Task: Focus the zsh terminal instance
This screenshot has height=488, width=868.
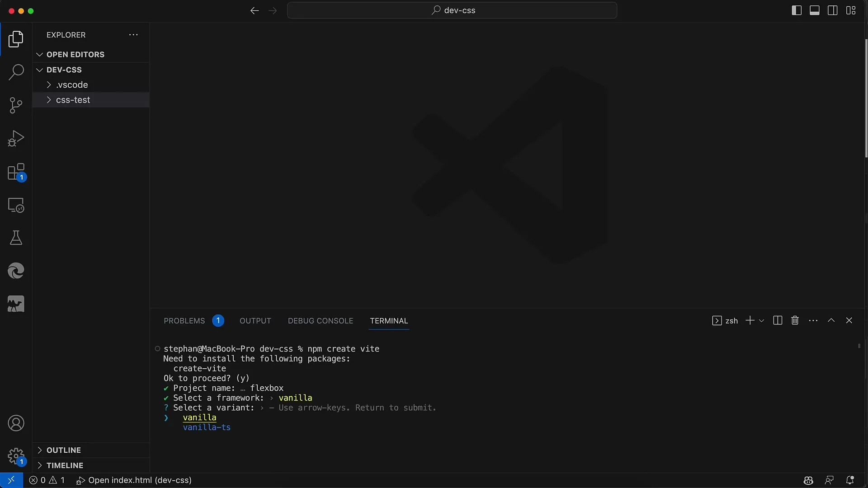Action: (x=725, y=321)
